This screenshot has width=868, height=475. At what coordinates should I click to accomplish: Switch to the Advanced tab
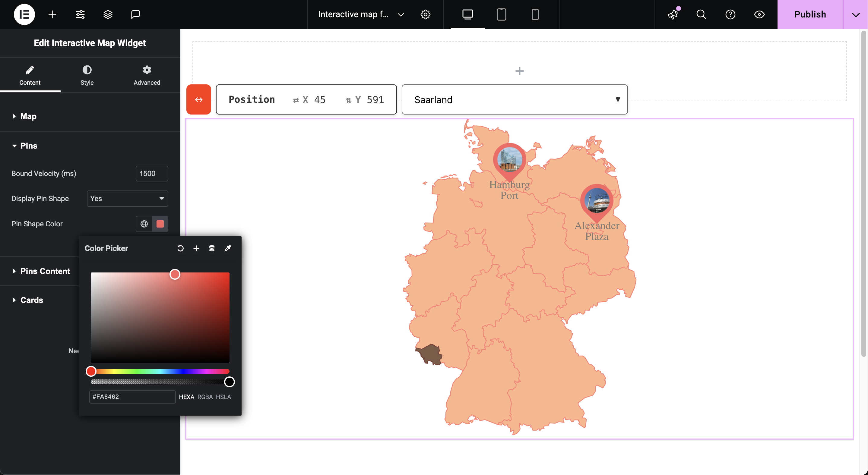147,75
